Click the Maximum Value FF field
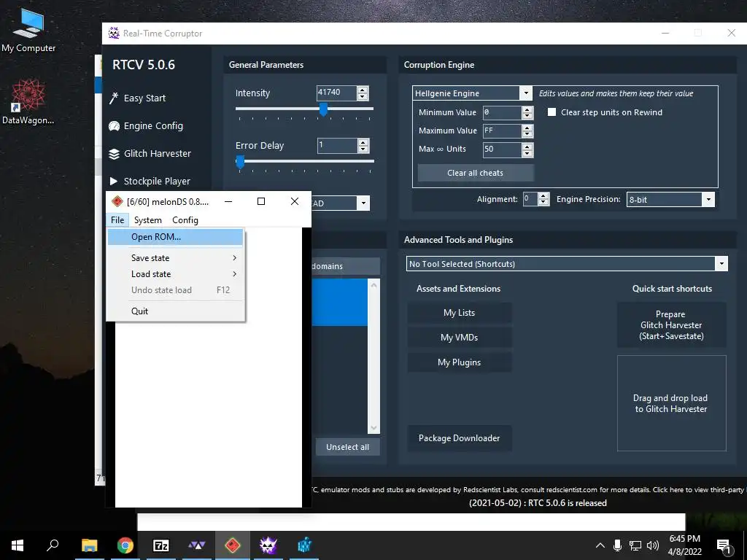 502,131
